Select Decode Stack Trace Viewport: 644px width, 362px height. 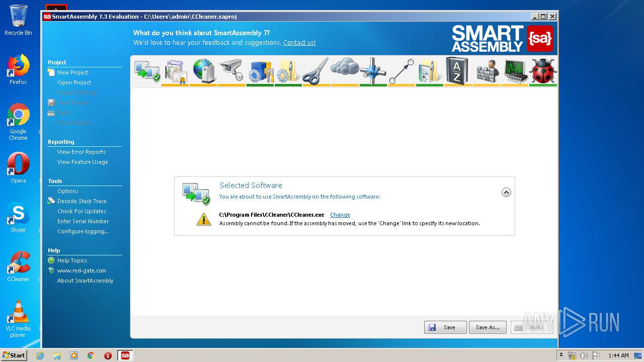[82, 201]
